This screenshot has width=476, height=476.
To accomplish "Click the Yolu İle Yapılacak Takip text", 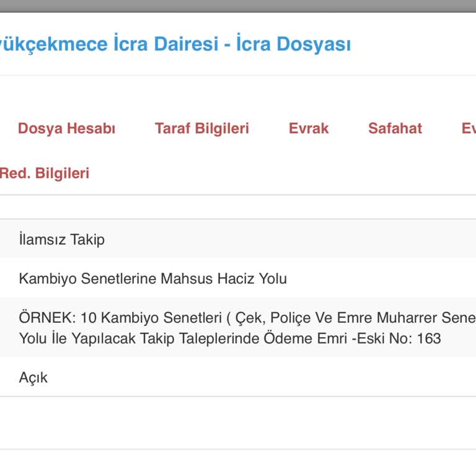I will [x=81, y=338].
